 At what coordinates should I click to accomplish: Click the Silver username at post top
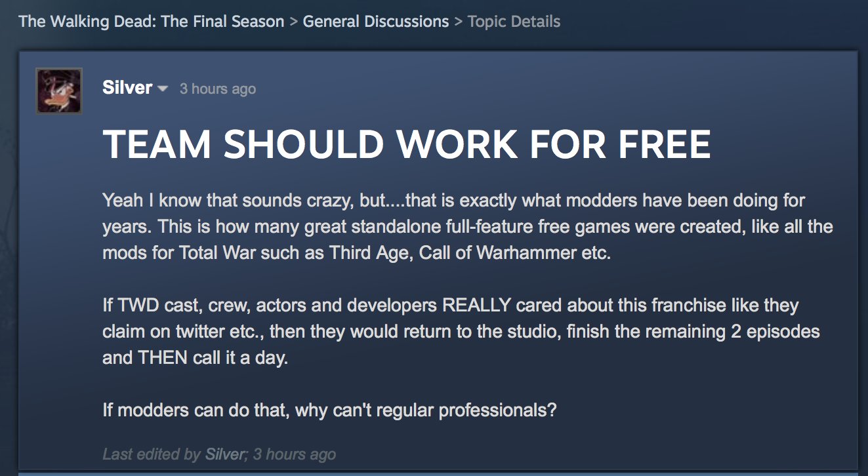127,88
